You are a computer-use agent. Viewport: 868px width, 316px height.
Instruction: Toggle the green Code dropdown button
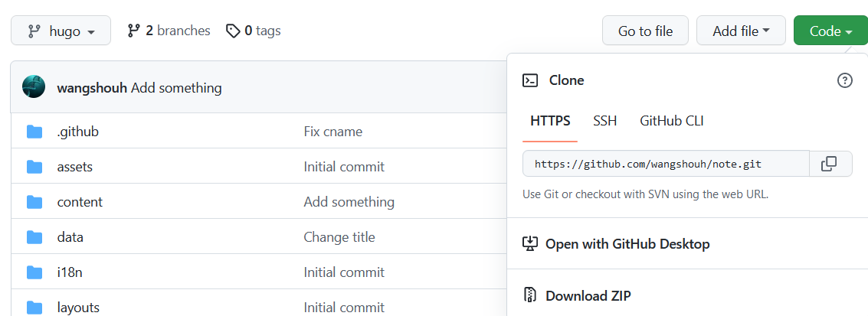point(831,31)
